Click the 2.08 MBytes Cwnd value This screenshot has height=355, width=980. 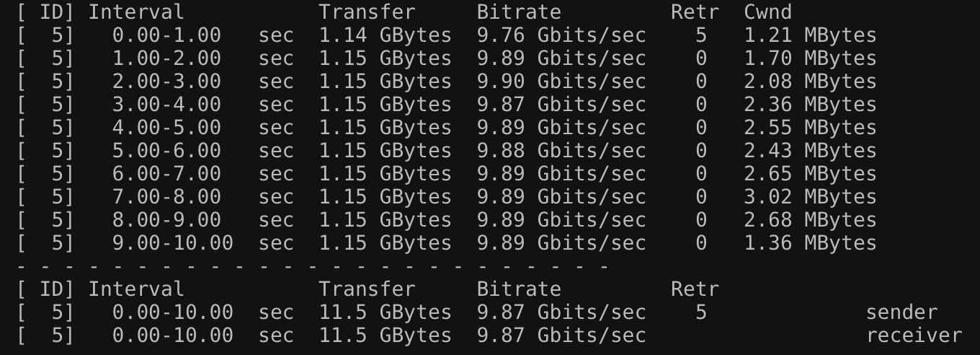click(x=811, y=82)
